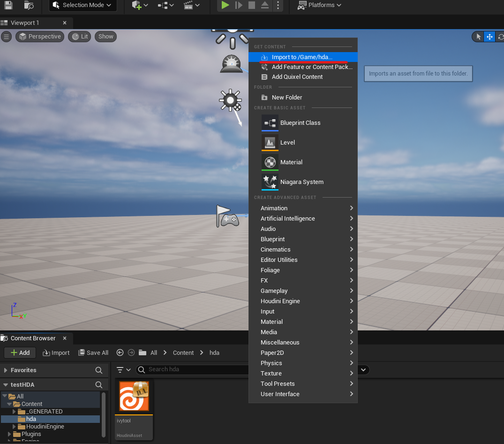Stop the play session
This screenshot has width=504, height=444.
(x=252, y=5)
